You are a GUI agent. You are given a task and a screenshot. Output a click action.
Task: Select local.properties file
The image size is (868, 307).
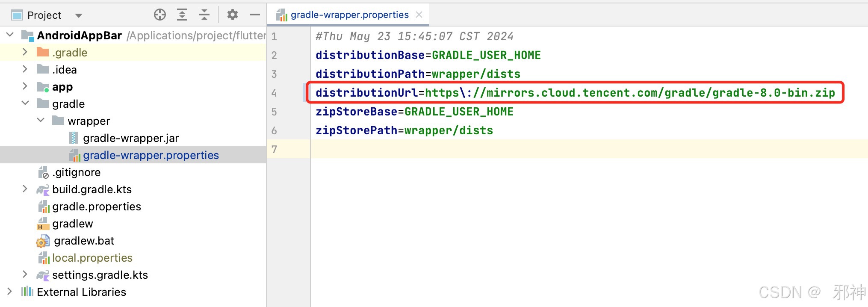92,258
